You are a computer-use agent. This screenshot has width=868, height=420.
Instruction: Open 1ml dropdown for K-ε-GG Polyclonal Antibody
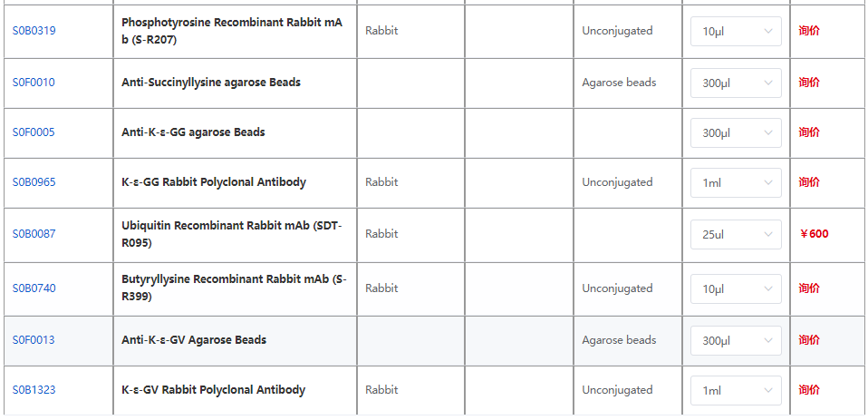pyautogui.click(x=736, y=183)
